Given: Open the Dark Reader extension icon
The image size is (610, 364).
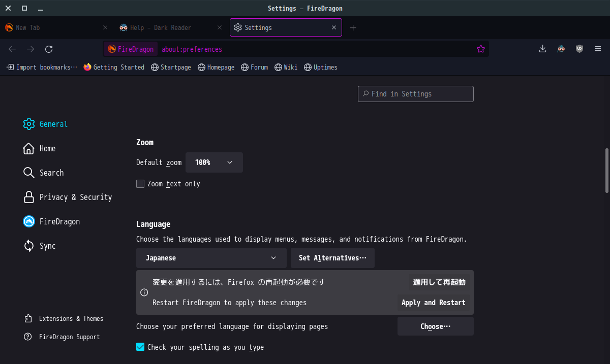Looking at the screenshot, I should [561, 49].
